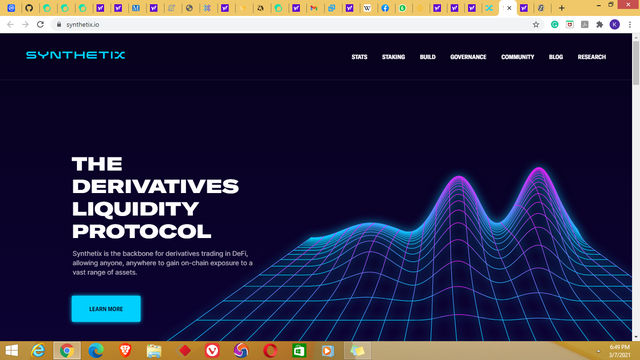Open the Staking page
The height and width of the screenshot is (360, 640).
pyautogui.click(x=393, y=57)
